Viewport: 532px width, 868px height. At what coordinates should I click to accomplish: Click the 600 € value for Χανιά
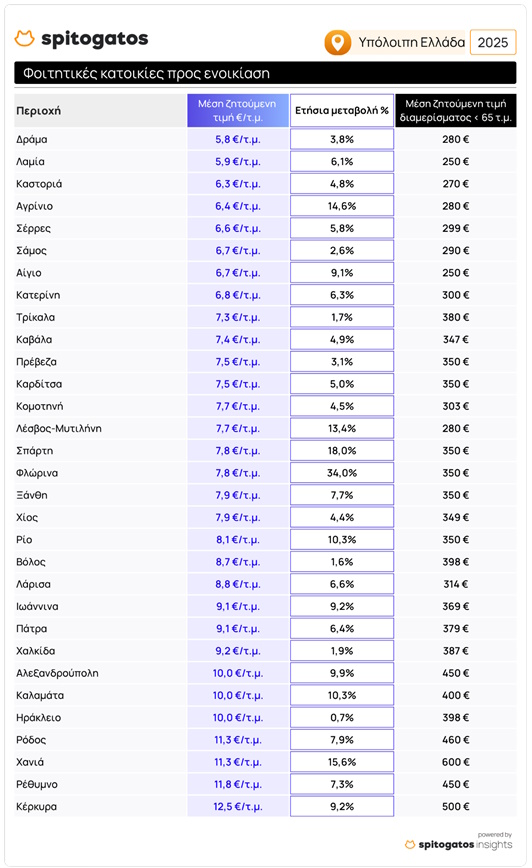[456, 762]
